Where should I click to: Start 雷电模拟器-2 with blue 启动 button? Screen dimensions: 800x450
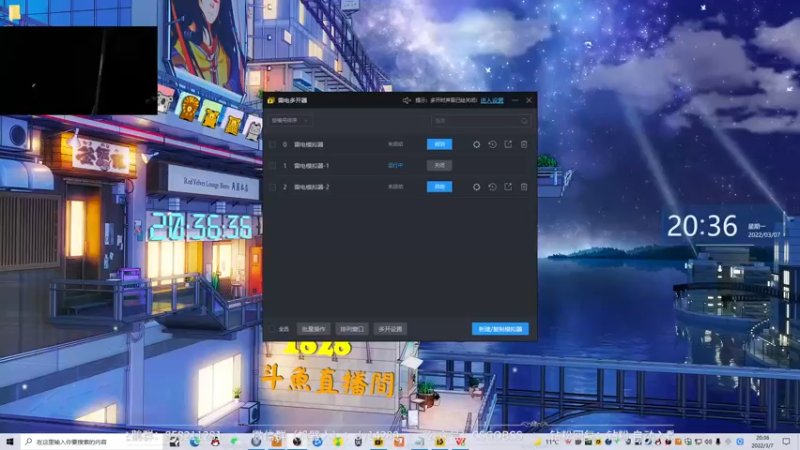pos(439,187)
